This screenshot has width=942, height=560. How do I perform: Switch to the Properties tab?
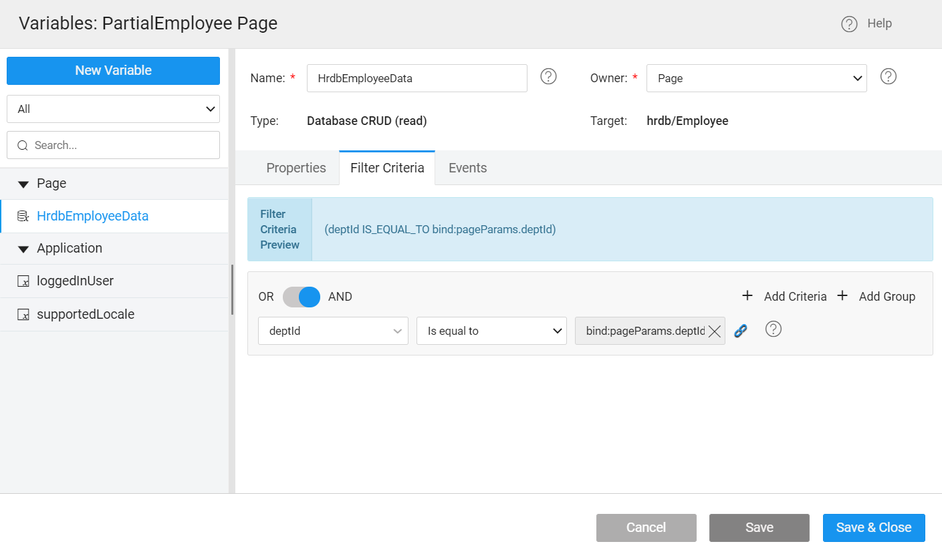(x=296, y=168)
